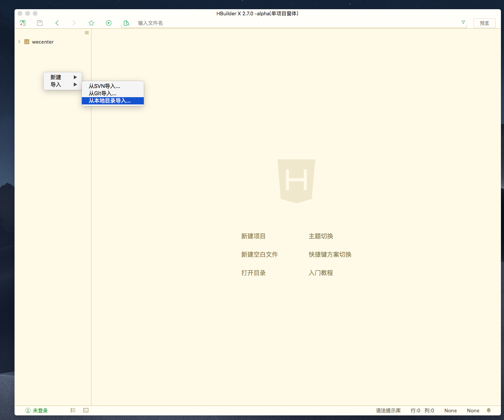Click the 打开目录 link

[253, 273]
